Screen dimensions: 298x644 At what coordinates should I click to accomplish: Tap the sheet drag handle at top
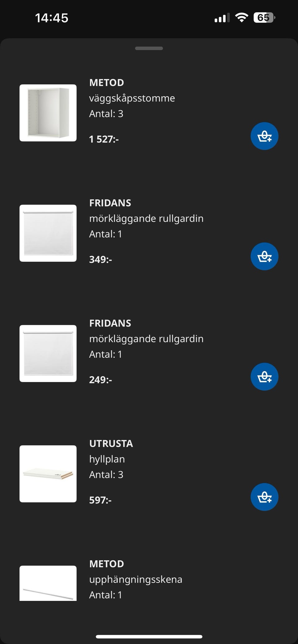149,48
